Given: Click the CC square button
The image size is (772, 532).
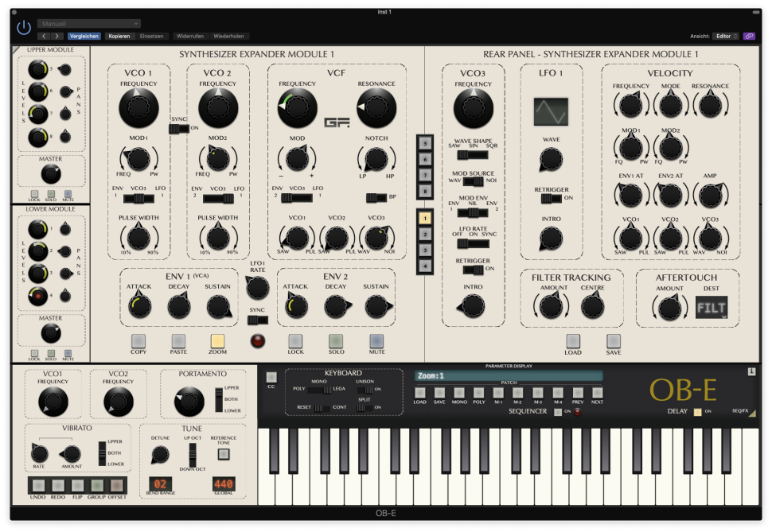Looking at the screenshot, I should click(271, 377).
